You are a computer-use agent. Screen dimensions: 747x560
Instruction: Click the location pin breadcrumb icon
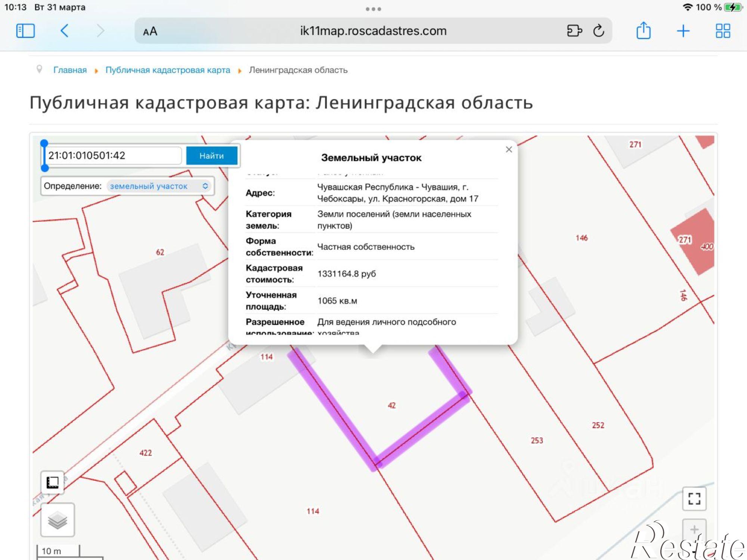click(39, 69)
